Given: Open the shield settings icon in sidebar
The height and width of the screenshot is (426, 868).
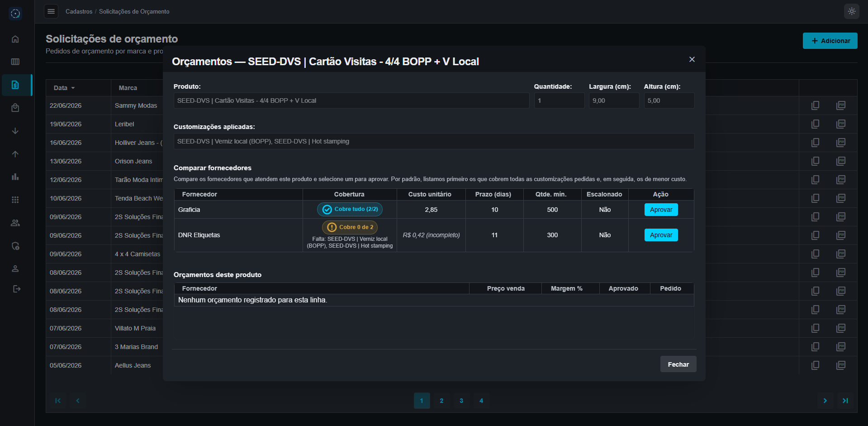Looking at the screenshot, I should point(15,246).
